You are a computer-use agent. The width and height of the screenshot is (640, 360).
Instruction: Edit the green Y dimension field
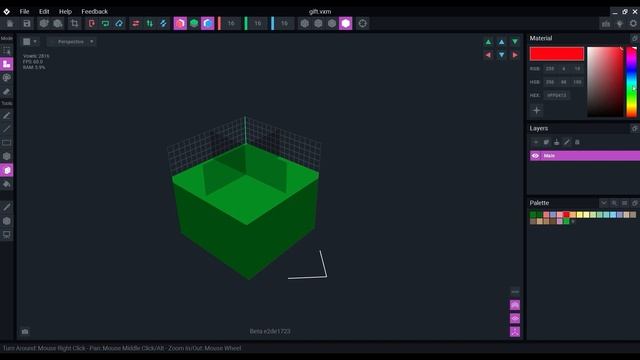click(258, 24)
